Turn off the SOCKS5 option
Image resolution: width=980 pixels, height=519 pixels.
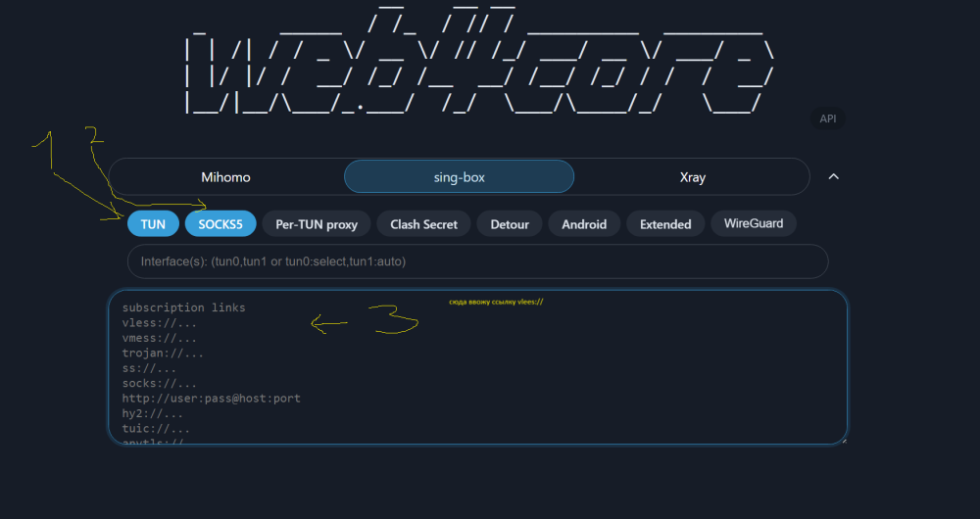point(220,224)
